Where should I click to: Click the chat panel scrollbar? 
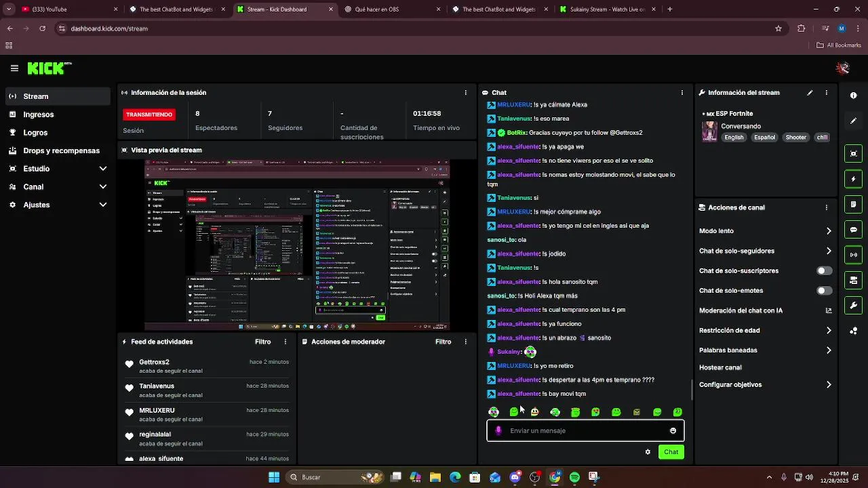tap(692, 390)
